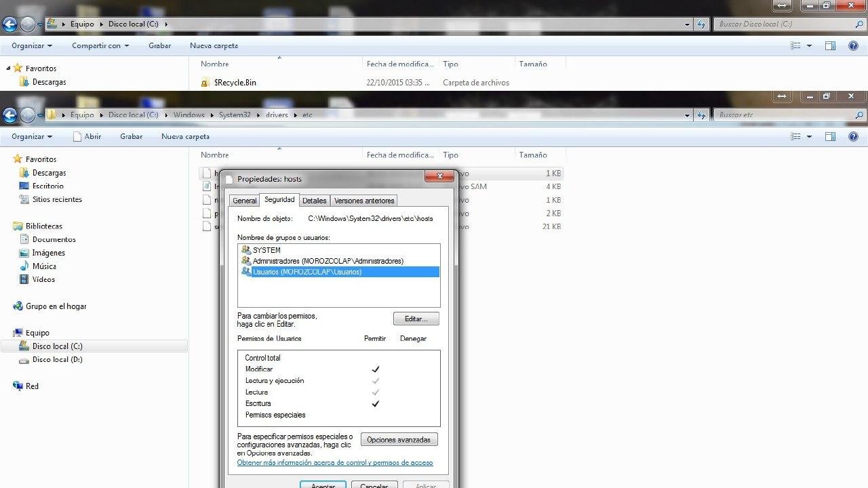The image size is (868, 488).
Task: Click refresh icon beside etc address bar
Action: (702, 115)
